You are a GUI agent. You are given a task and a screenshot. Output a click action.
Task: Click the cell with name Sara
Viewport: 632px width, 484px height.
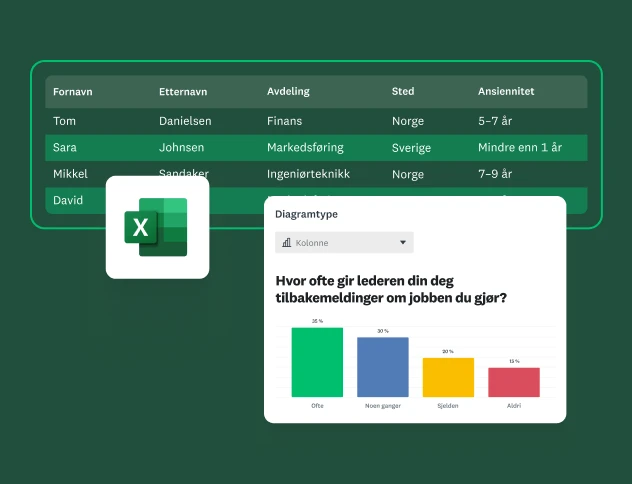coord(64,147)
